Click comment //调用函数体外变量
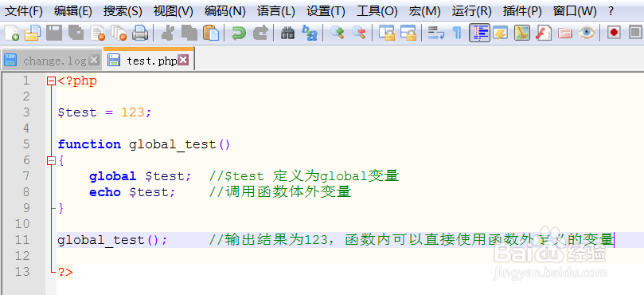Screen dimensions: 644x295 (280, 192)
